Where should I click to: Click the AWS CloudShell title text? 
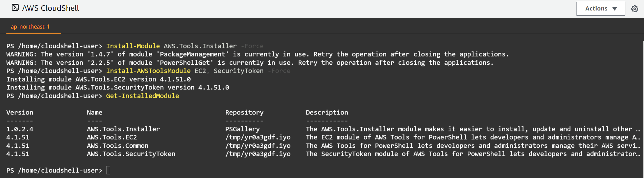click(51, 8)
